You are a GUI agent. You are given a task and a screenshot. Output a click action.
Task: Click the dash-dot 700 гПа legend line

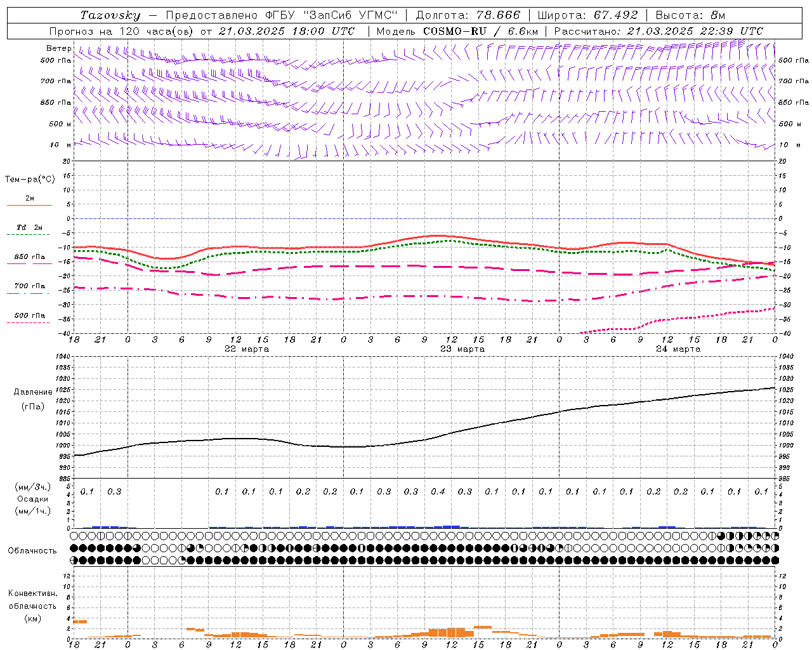pyautogui.click(x=29, y=293)
